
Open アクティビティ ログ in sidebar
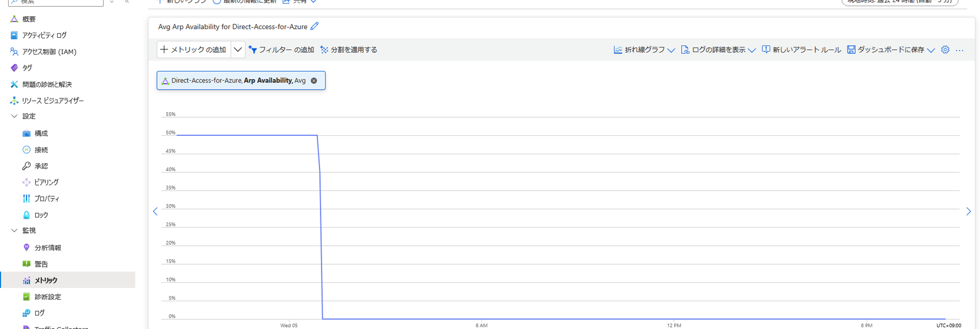click(44, 35)
